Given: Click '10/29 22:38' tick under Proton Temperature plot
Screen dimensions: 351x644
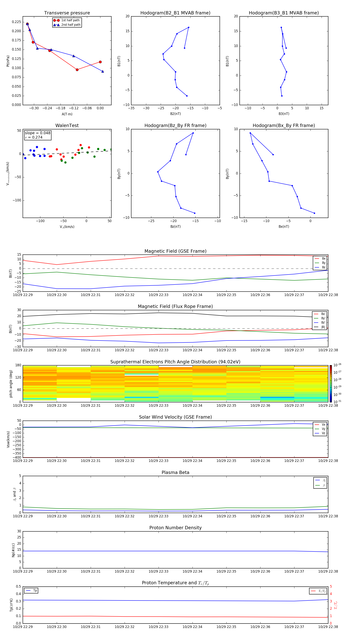Looking at the screenshot, I should coord(328,627).
